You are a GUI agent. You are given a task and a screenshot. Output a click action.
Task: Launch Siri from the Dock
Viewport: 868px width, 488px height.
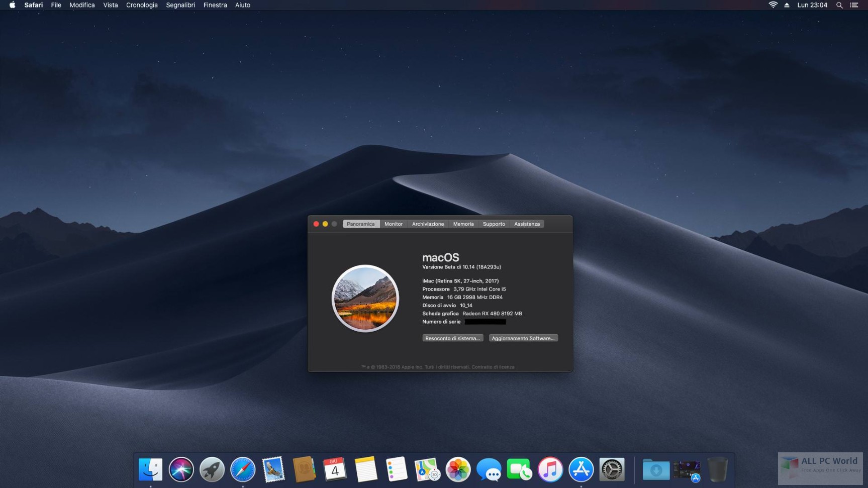[181, 470]
